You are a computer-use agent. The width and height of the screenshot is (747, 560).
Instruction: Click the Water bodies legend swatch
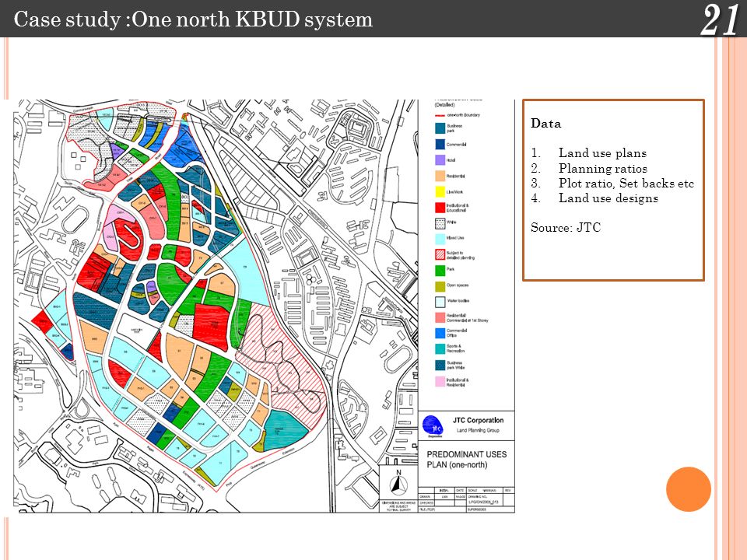click(440, 302)
